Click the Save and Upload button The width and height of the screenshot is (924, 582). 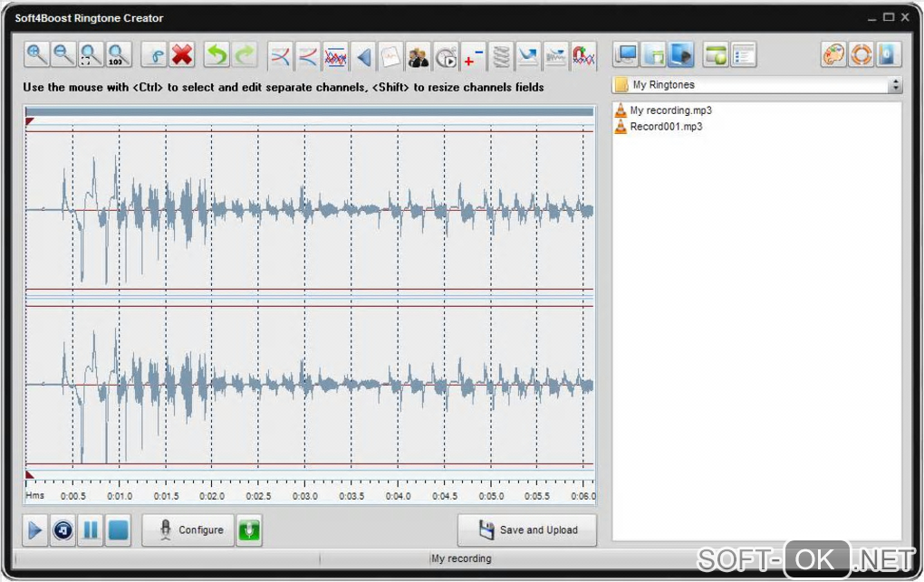[527, 530]
